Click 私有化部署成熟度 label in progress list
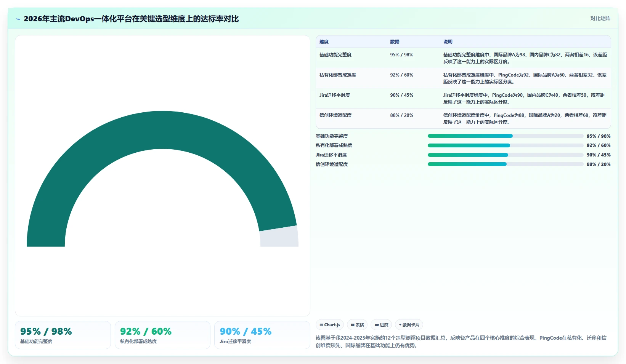 click(x=334, y=145)
